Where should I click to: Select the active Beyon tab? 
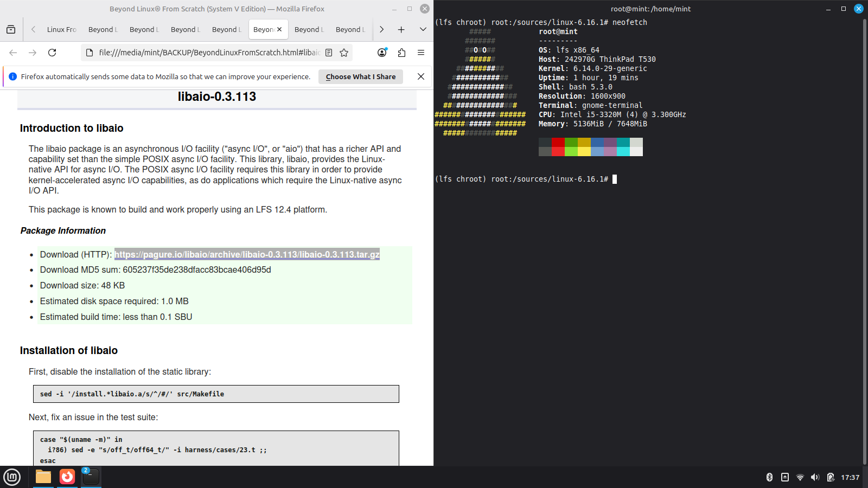click(263, 29)
